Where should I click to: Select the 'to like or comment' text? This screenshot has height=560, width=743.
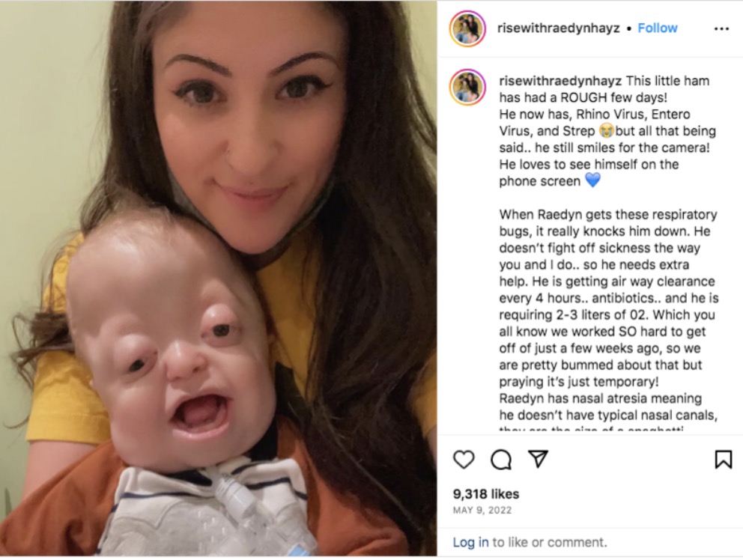click(550, 542)
